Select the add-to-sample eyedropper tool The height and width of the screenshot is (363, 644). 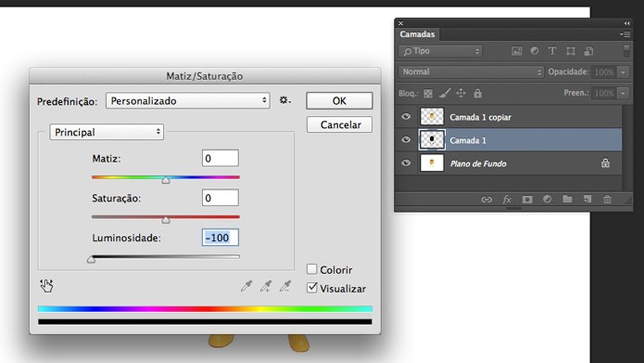click(x=266, y=286)
